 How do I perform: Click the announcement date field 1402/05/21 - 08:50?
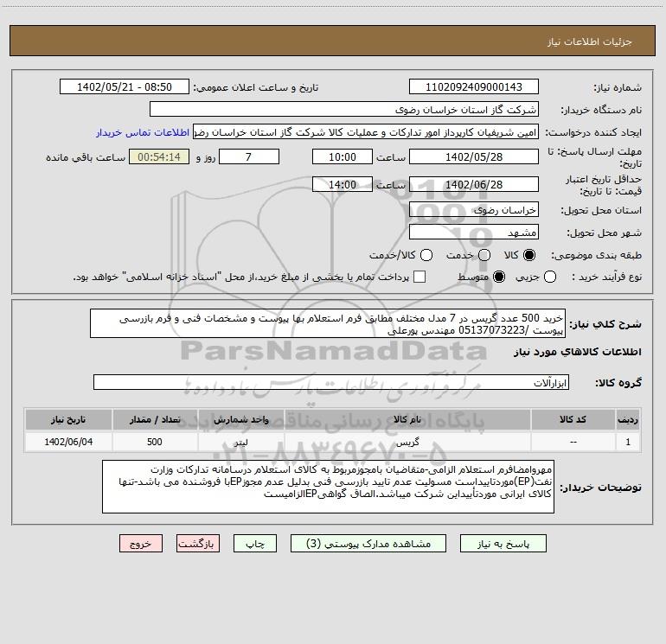(125, 87)
